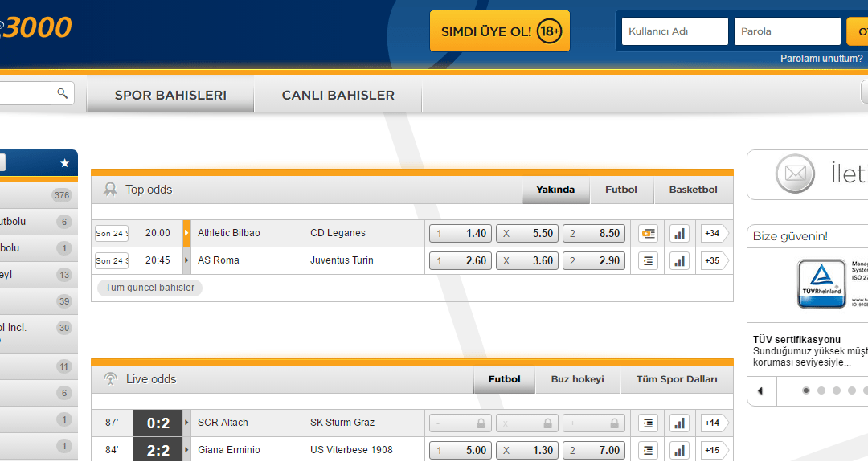Expand +14 more bets for SCR Altach
868x462 pixels.
714,423
